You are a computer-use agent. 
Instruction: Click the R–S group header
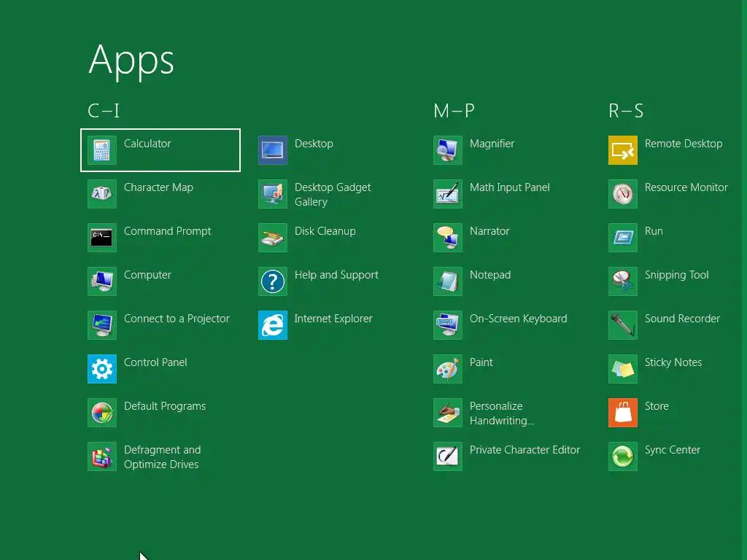pyautogui.click(x=626, y=111)
